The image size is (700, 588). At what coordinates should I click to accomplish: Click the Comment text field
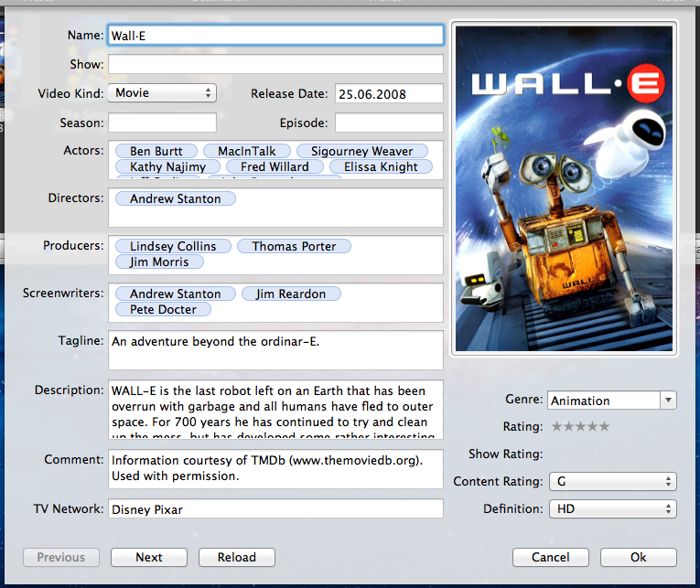[x=275, y=469]
